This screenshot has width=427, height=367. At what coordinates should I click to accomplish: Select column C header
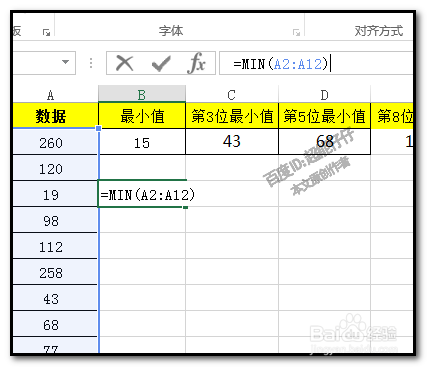click(232, 95)
